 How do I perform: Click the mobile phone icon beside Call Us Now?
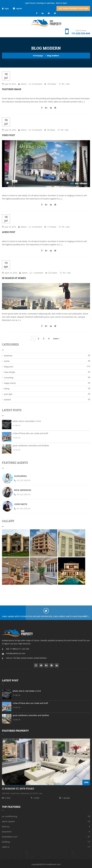67,31
